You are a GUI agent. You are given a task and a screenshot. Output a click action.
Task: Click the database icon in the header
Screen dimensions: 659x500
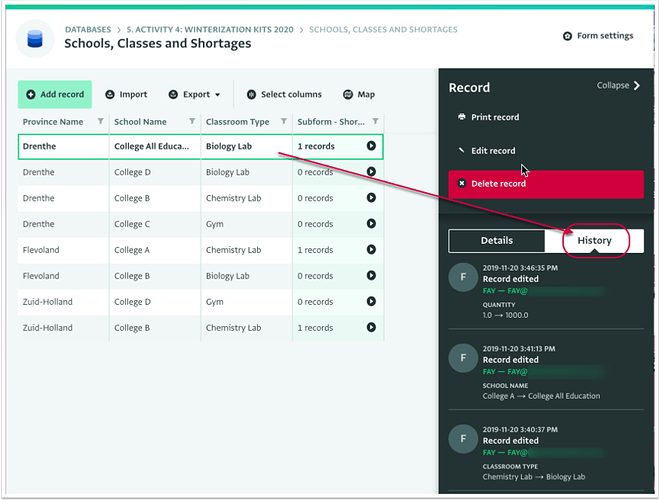37,37
